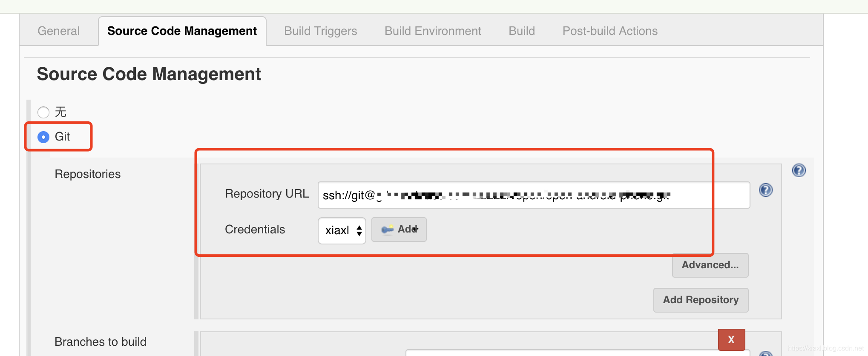The image size is (868, 356).
Task: Open help for the Repositories section
Action: (799, 170)
